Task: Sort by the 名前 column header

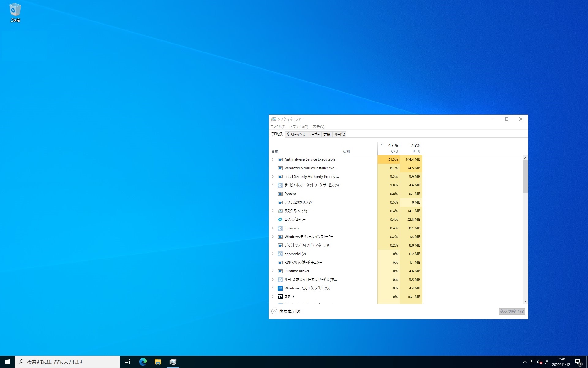Action: point(305,148)
